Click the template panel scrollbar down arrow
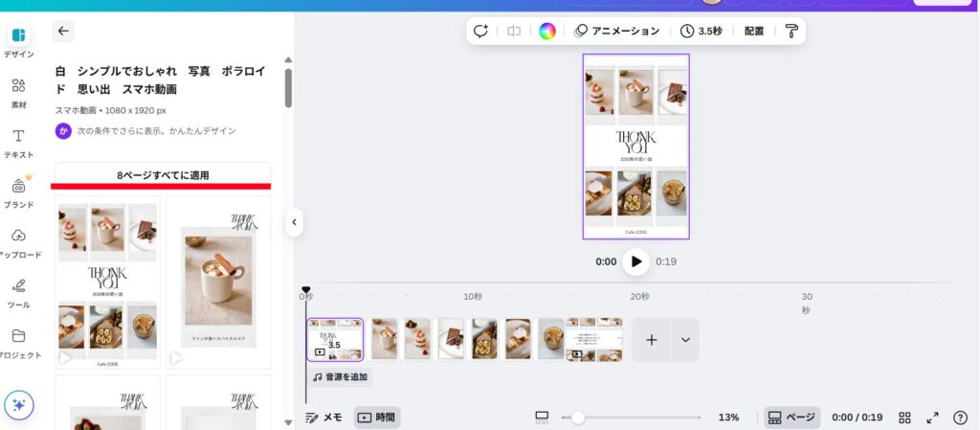The width and height of the screenshot is (980, 430). [288, 423]
